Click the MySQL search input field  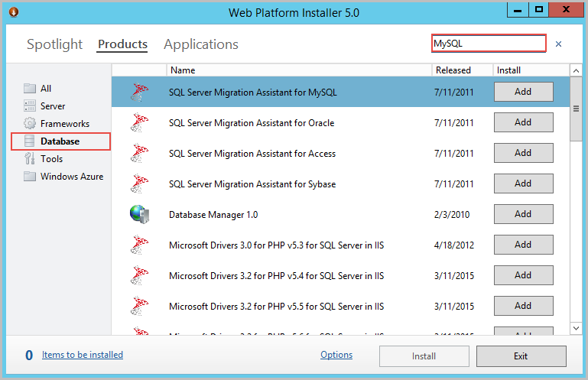(488, 44)
